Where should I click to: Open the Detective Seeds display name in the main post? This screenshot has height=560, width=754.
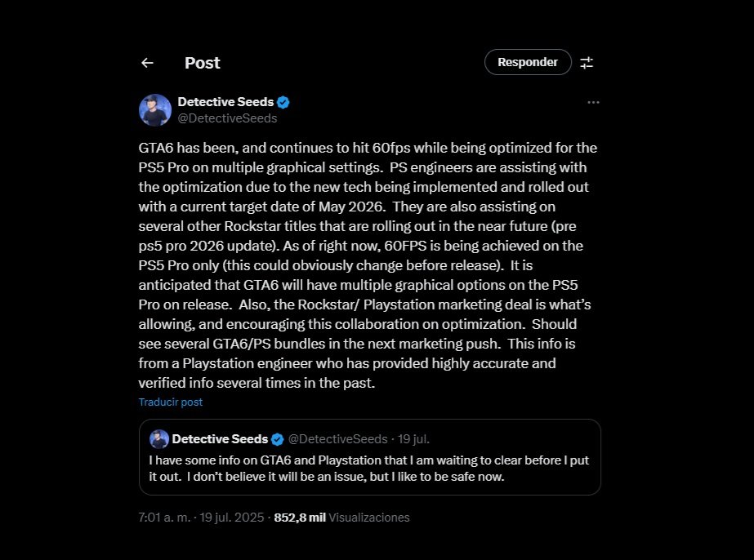coord(225,102)
